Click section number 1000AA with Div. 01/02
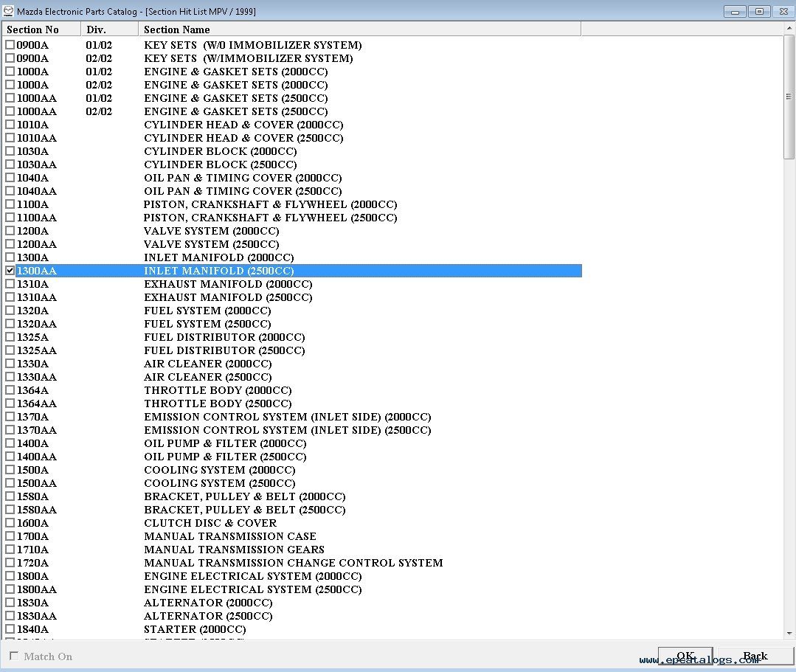The image size is (796, 672). [37, 98]
